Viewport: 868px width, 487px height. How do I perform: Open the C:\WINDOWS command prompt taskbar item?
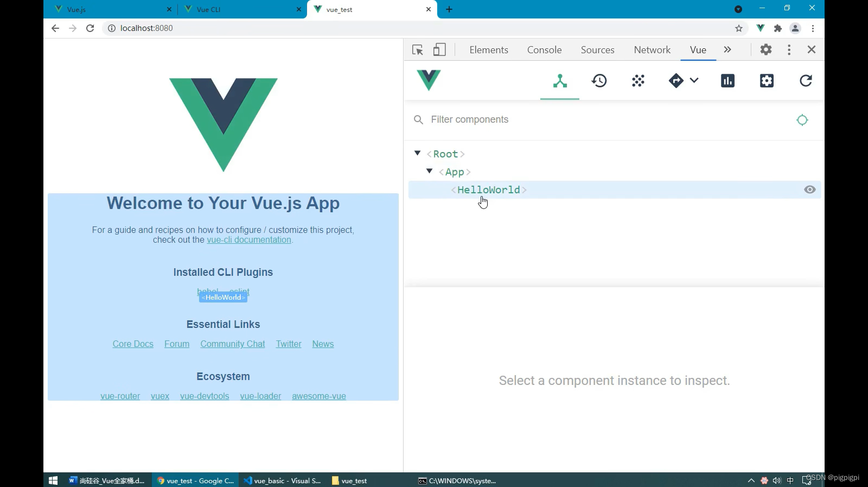point(457,480)
